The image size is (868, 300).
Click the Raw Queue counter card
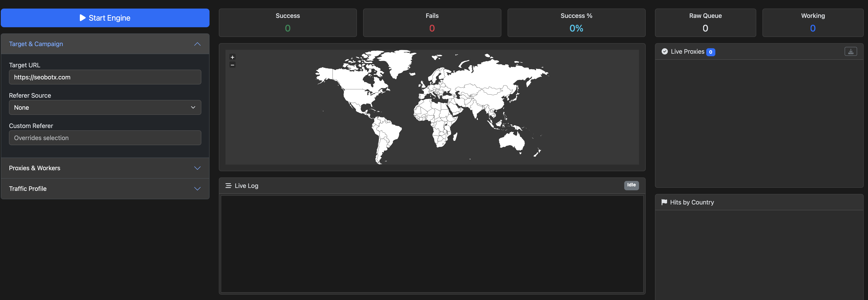(x=705, y=23)
